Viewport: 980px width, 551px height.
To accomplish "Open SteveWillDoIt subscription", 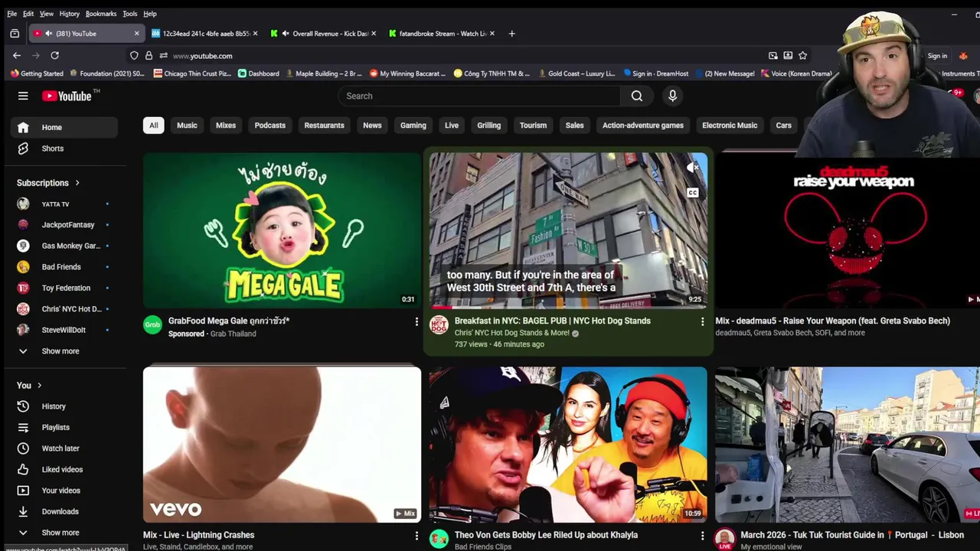I will click(x=64, y=330).
